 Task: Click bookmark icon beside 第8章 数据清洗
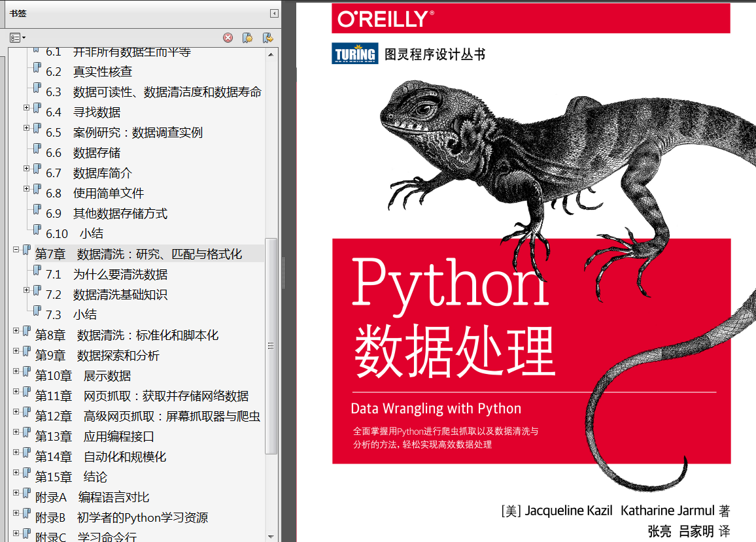click(27, 331)
